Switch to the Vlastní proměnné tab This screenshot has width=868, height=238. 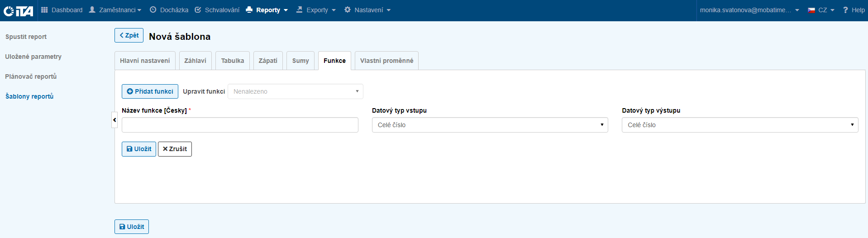coord(386,61)
